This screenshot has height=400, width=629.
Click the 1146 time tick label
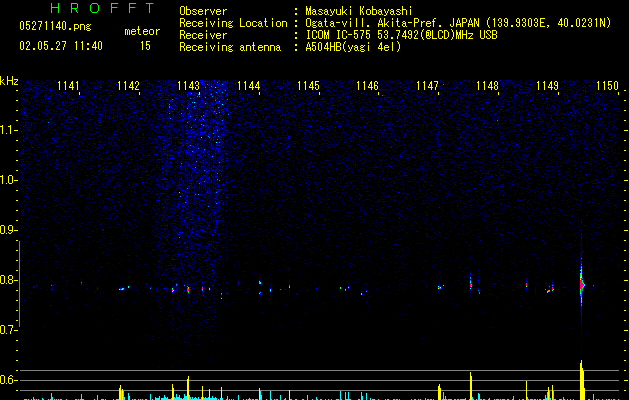tap(367, 86)
